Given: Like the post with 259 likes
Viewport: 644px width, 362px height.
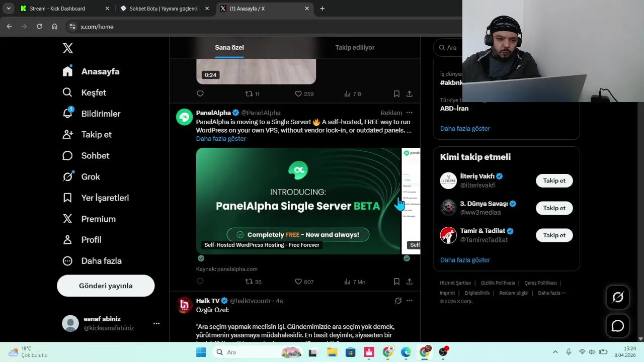Looking at the screenshot, I should tap(304, 94).
